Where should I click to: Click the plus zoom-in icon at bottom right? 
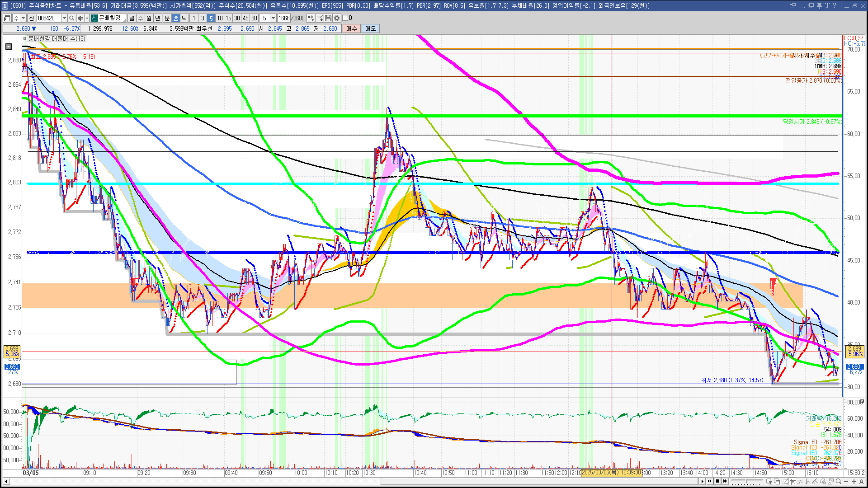854,481
